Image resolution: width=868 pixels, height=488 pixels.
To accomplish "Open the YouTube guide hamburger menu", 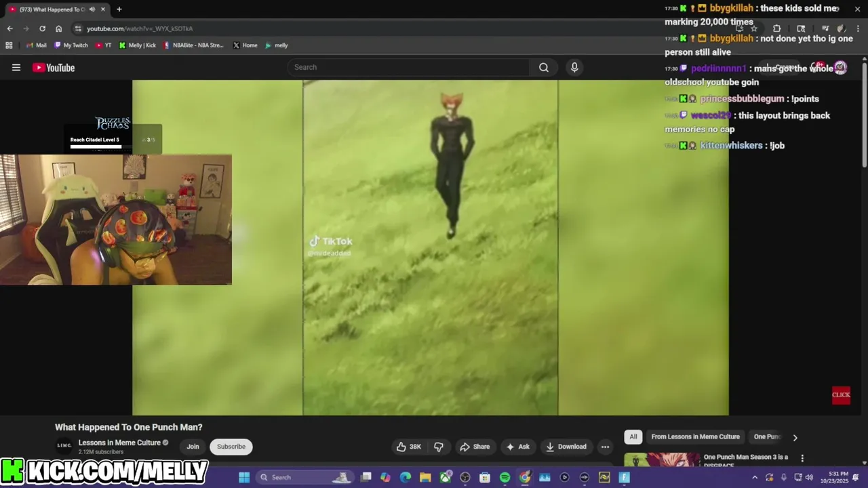I will (x=16, y=67).
